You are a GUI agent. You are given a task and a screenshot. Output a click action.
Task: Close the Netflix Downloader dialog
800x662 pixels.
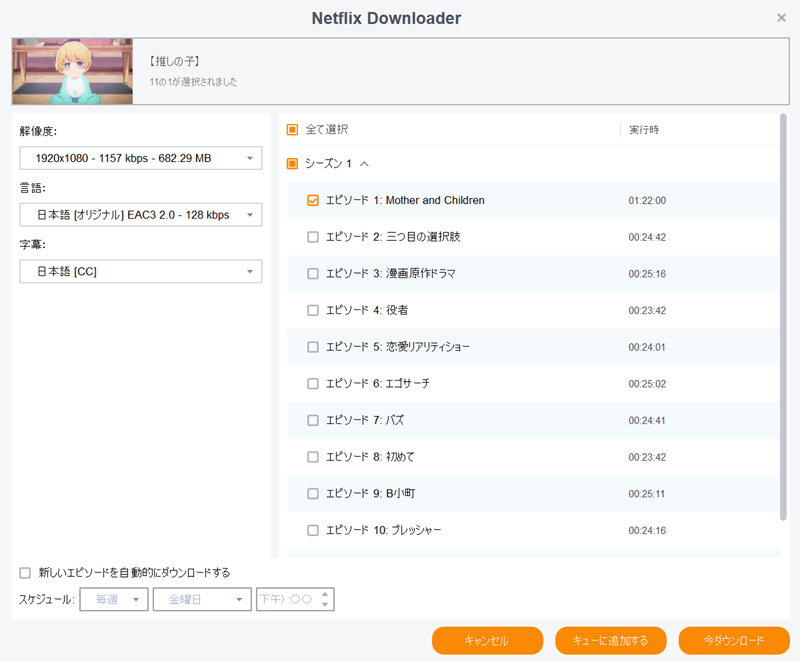click(x=781, y=18)
